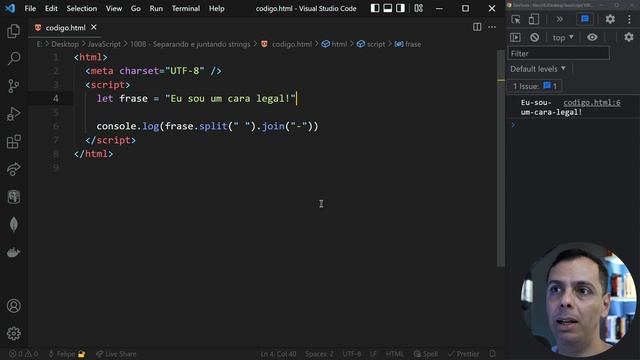This screenshot has height=360, width=640.
Task: Open the top JavaScript context dropdown
Action: click(x=563, y=38)
